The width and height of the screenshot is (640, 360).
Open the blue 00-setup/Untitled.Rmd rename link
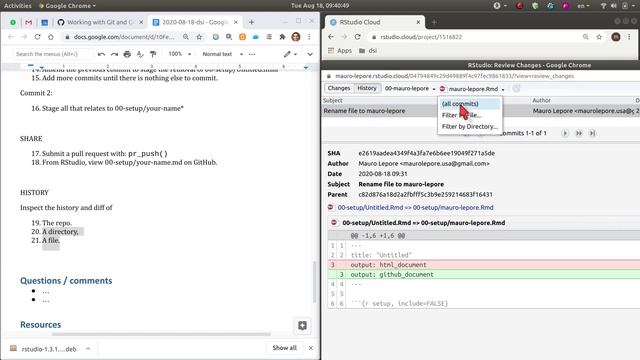coord(415,207)
